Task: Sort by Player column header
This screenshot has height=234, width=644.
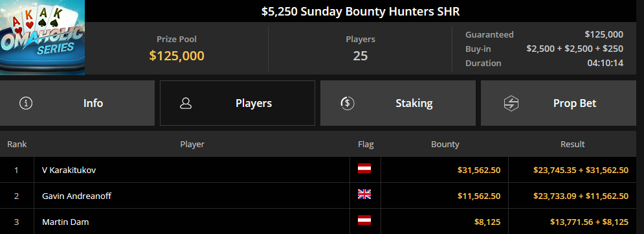Action: pos(192,145)
